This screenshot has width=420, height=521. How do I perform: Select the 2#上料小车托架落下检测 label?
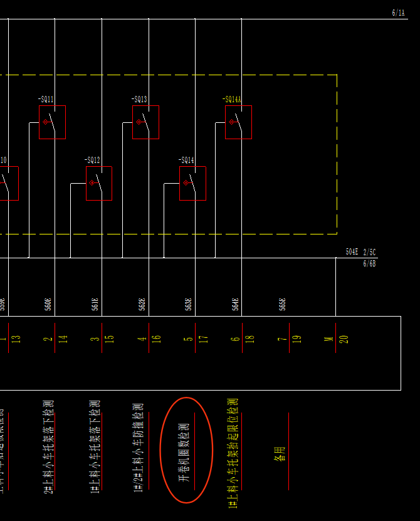(x=48, y=447)
